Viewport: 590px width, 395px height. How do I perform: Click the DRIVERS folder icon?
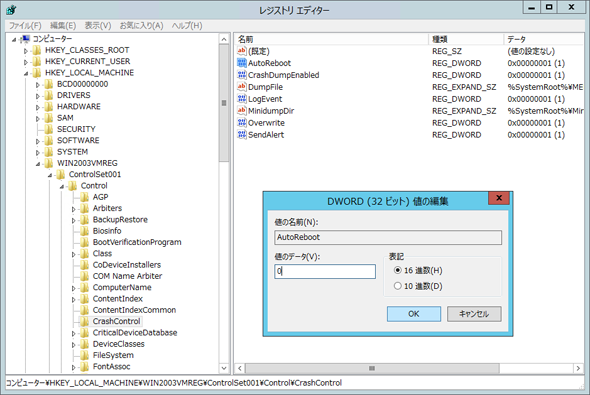point(49,95)
